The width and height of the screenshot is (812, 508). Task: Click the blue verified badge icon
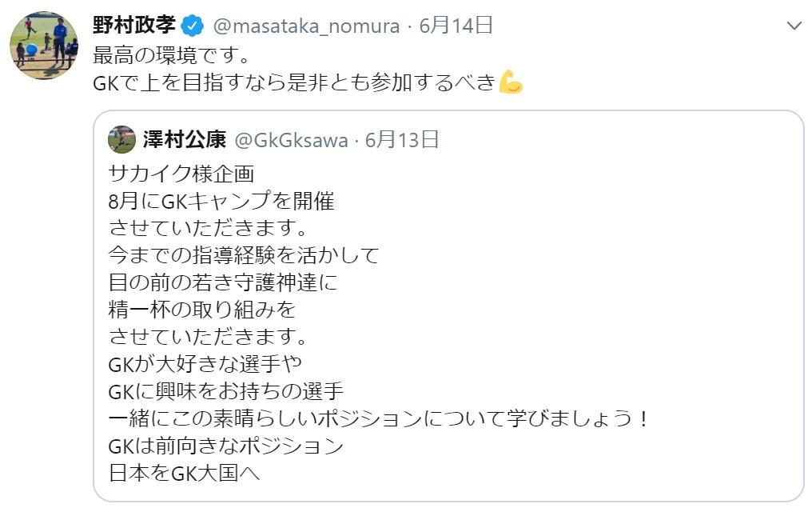pos(192,26)
